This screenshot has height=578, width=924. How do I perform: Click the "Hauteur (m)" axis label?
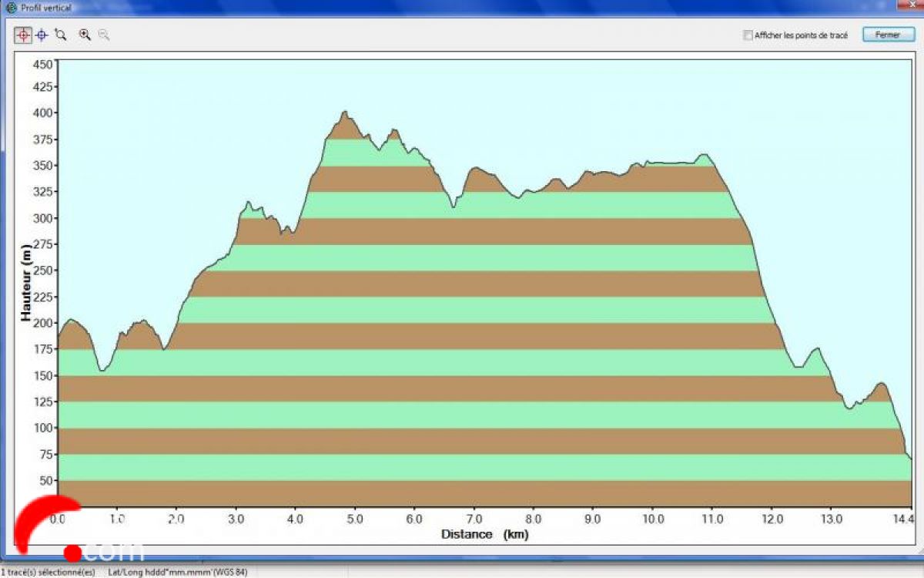(x=26, y=283)
